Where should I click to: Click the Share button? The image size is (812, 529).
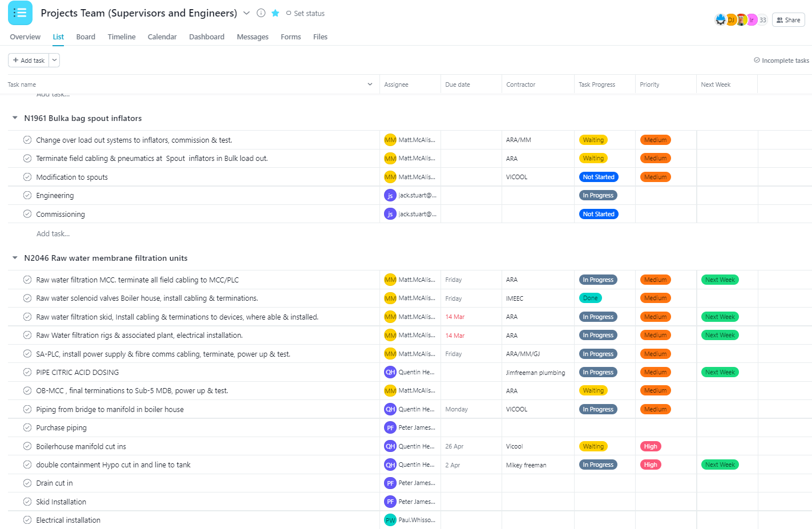pyautogui.click(x=788, y=19)
